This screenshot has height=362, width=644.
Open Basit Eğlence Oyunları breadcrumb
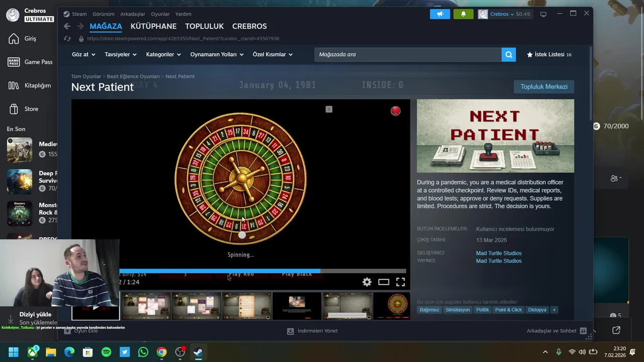pos(133,76)
